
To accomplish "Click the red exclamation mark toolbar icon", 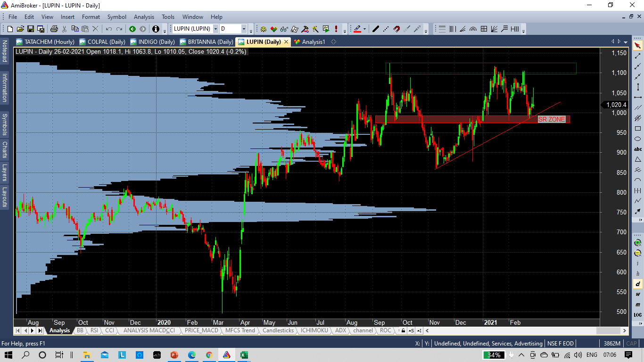I will point(336,29).
